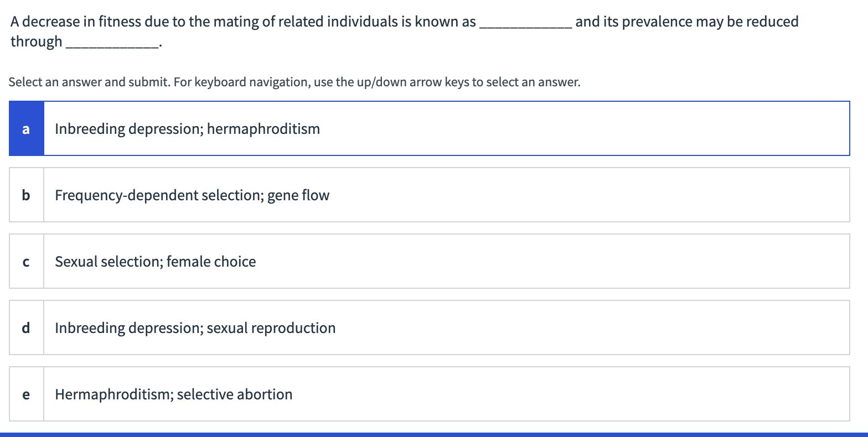Click the words 'gene flow' in option b
The height and width of the screenshot is (437, 868).
298,195
